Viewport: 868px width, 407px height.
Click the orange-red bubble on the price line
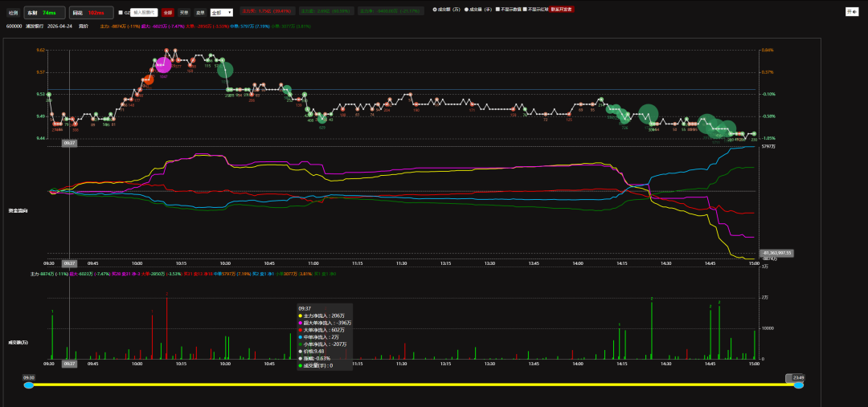point(148,79)
